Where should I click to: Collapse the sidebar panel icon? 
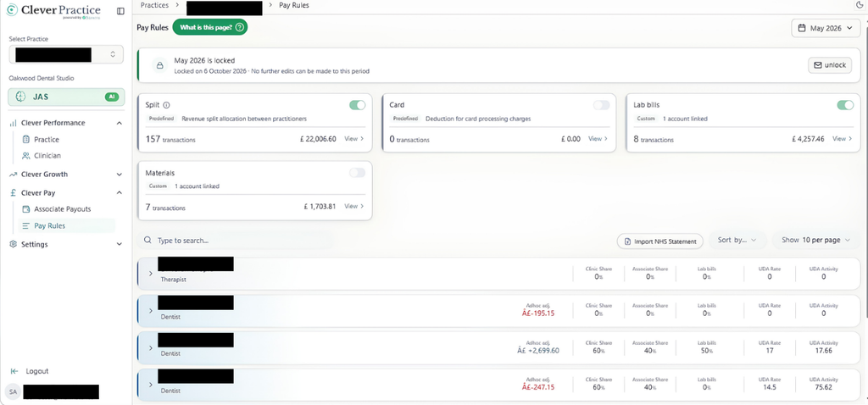(x=120, y=11)
